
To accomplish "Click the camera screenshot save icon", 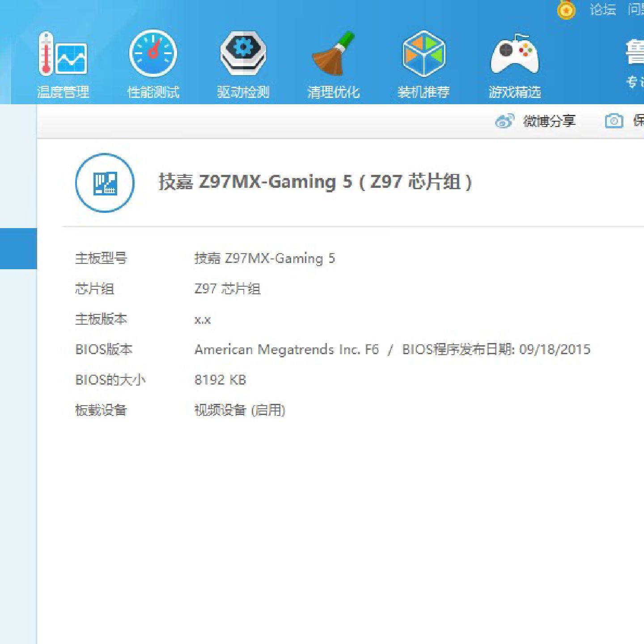I will pyautogui.click(x=614, y=121).
